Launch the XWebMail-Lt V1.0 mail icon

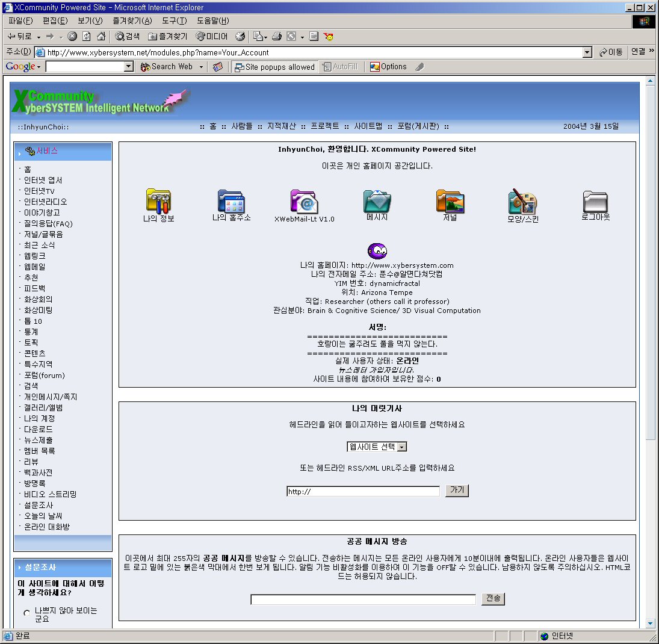point(304,202)
